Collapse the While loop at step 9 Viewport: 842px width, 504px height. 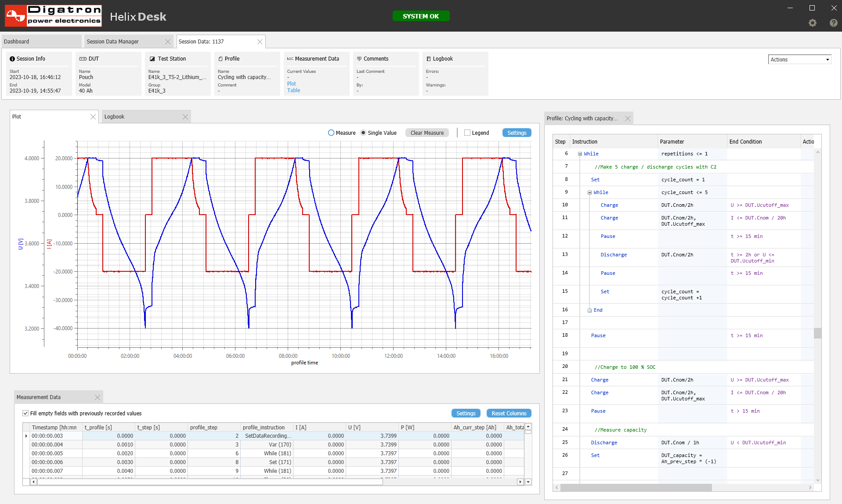click(x=589, y=193)
